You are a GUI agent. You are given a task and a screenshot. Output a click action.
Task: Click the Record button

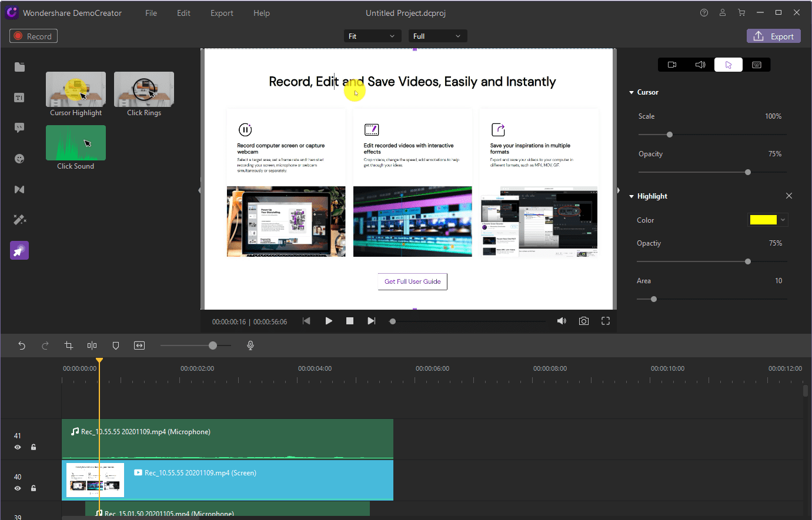point(34,36)
